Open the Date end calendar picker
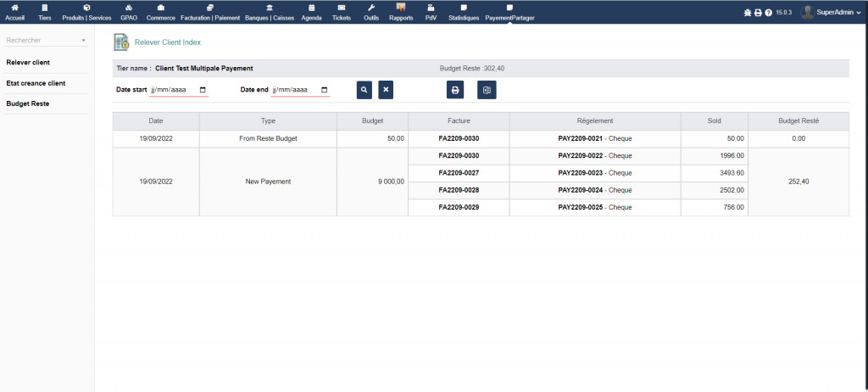Viewport: 868px width, 392px height. (x=324, y=90)
